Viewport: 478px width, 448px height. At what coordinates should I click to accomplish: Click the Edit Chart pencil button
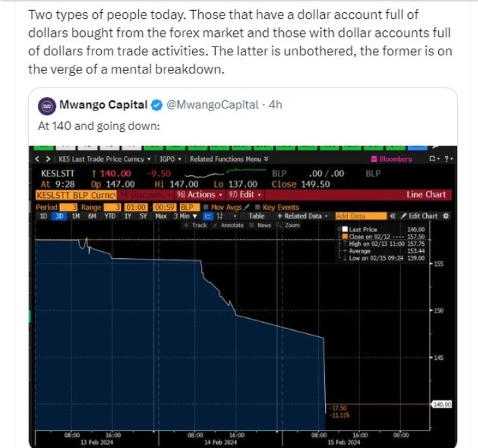pos(420,216)
